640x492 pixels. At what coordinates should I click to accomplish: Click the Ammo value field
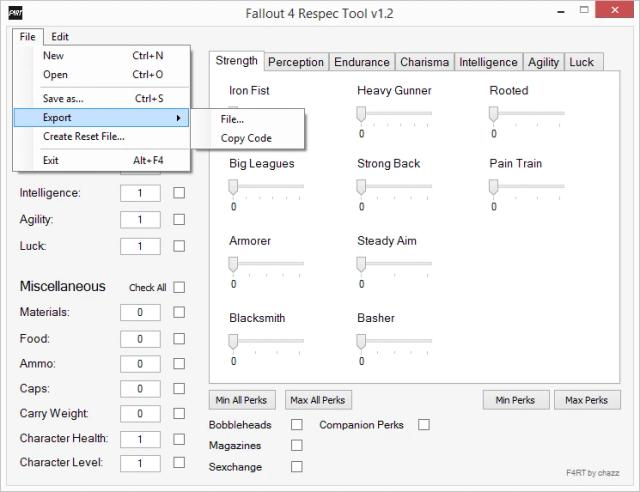click(140, 364)
